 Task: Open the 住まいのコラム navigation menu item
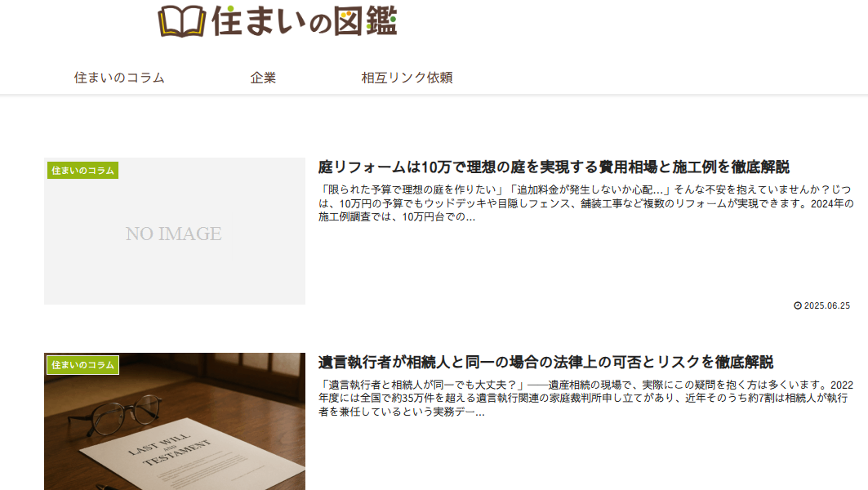pos(119,78)
